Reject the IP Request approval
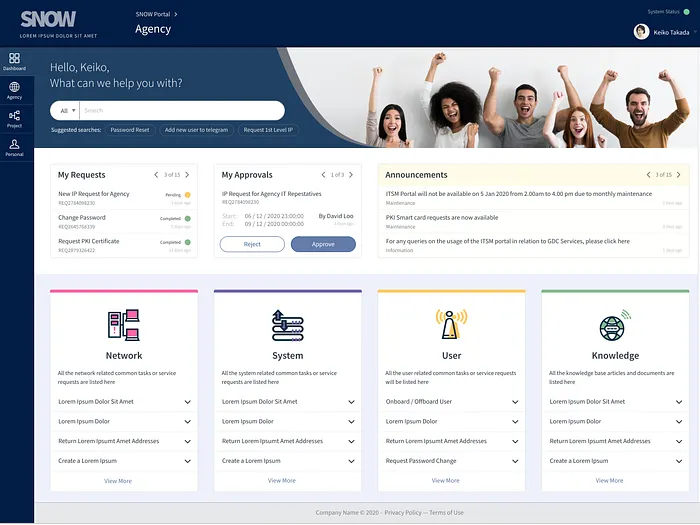700x525 pixels. tap(252, 244)
